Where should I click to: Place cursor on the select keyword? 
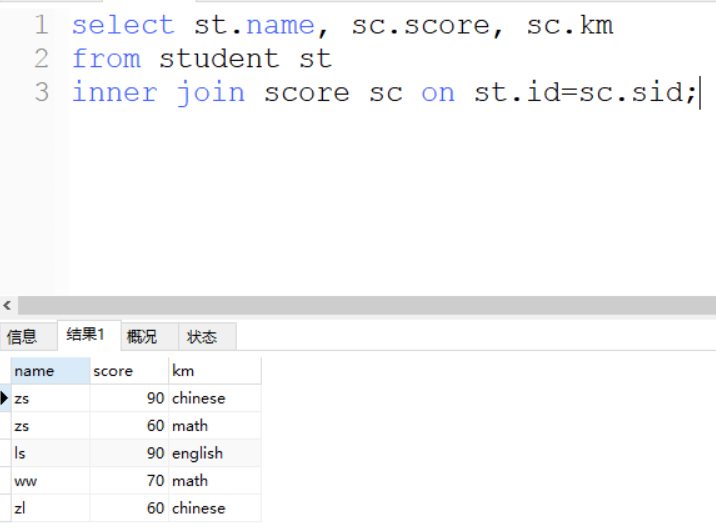point(123,25)
